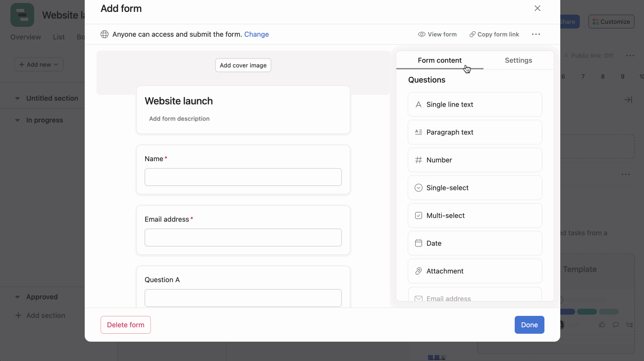Open the form's three-dot more options menu
The height and width of the screenshot is (361, 644).
536,34
